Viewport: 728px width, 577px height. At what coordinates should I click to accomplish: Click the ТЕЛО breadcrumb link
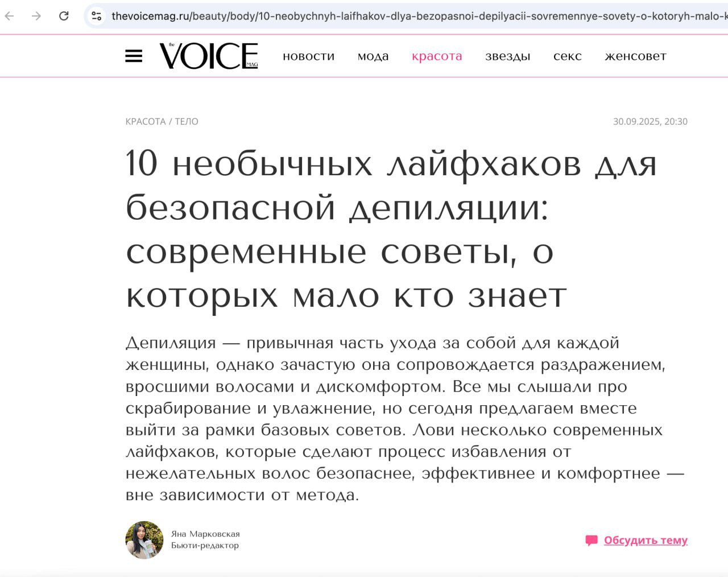click(187, 121)
